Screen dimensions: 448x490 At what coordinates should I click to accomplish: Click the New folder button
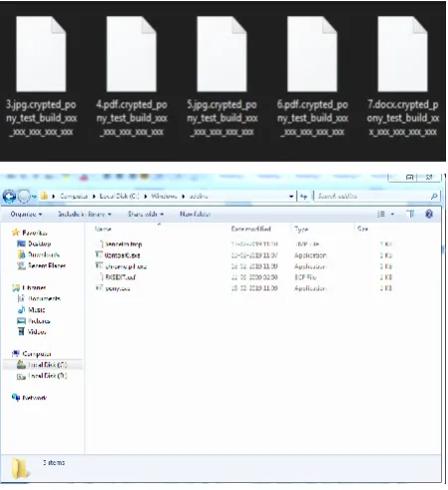pos(195,214)
